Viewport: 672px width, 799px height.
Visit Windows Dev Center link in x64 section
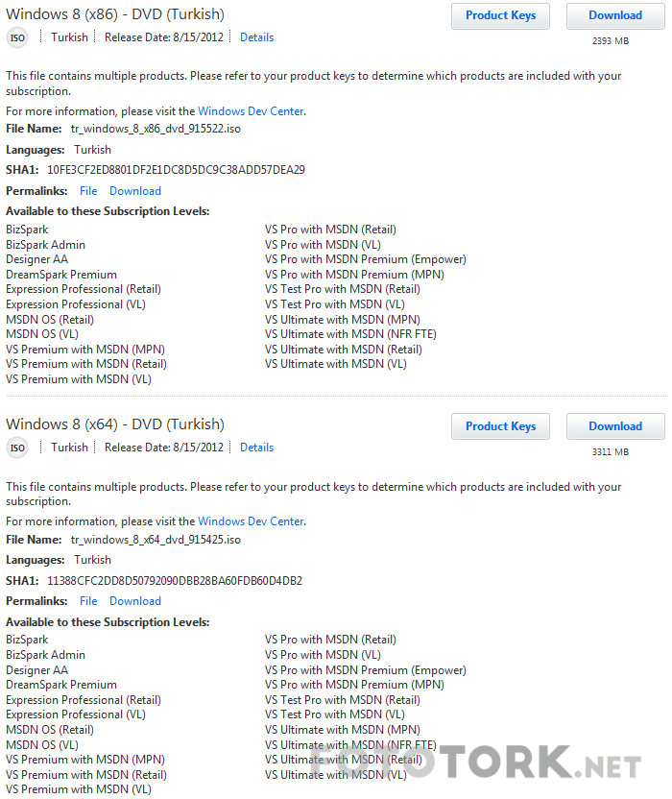point(251,521)
